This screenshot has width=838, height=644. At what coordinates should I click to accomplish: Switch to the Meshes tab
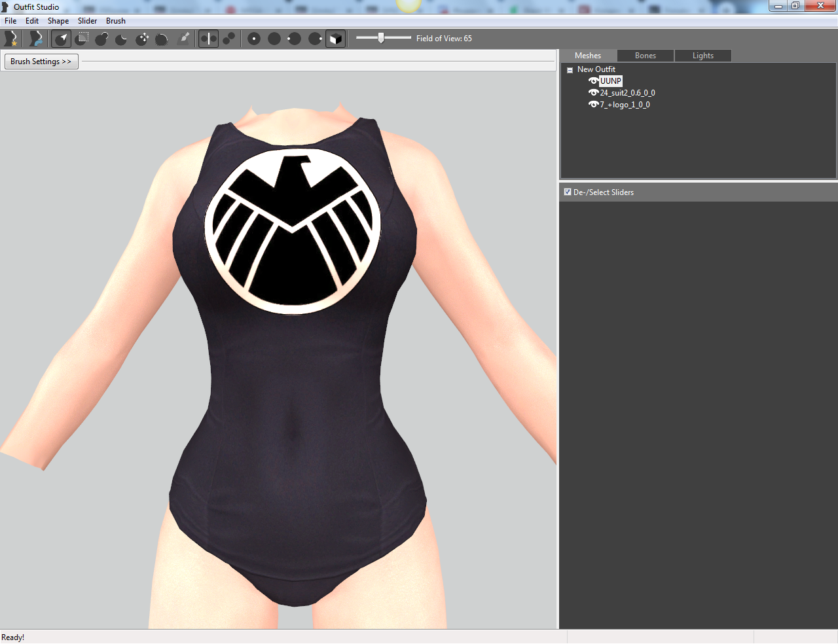coord(588,56)
